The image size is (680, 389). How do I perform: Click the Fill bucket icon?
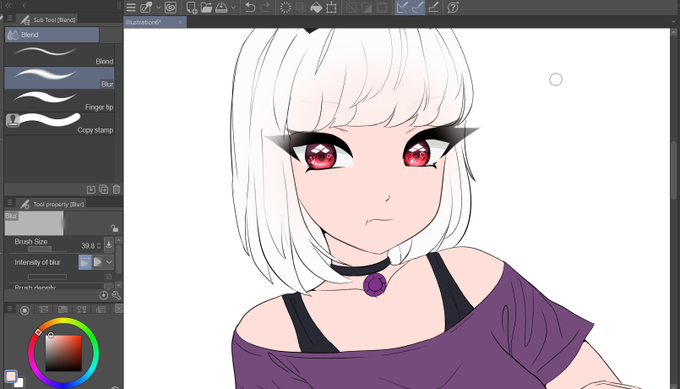coord(316,7)
